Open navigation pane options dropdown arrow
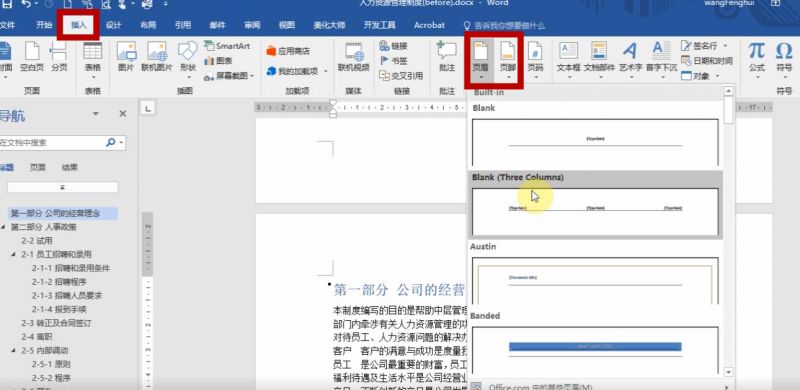This screenshot has height=390, width=800. 96,114
